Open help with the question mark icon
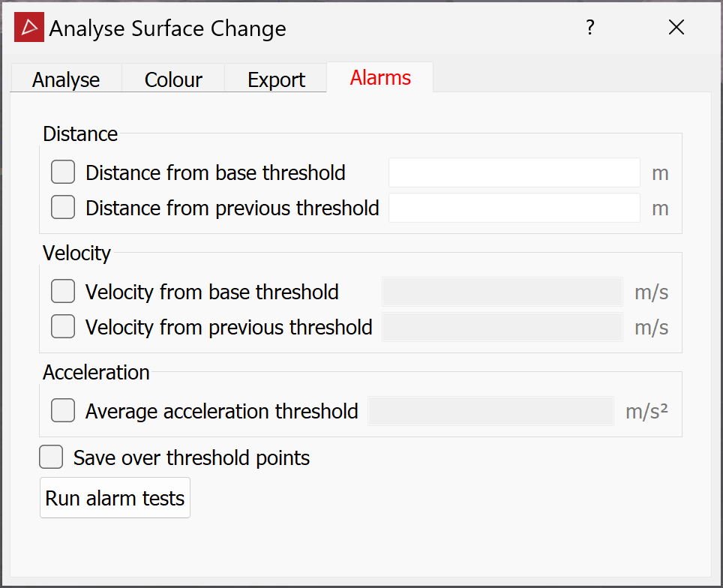Image resolution: width=723 pixels, height=588 pixels. [x=589, y=28]
